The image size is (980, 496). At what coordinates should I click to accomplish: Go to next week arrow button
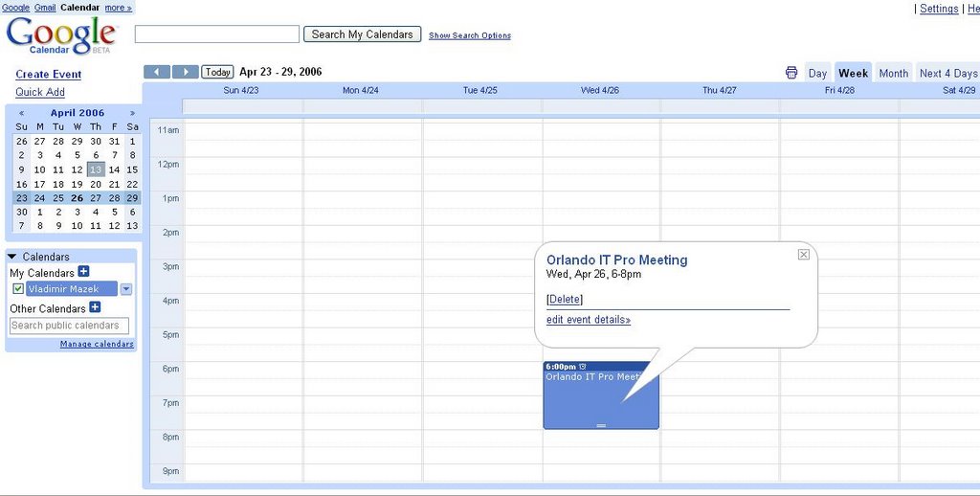(186, 72)
